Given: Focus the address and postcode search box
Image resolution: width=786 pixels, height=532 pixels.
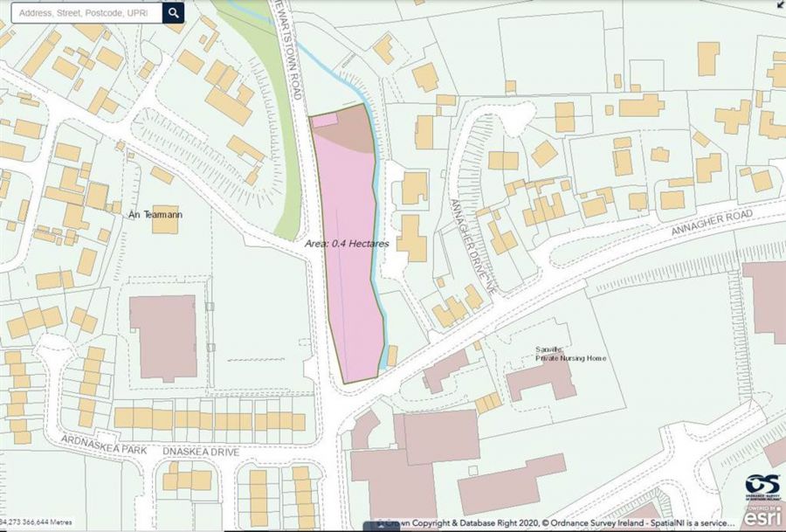Looking at the screenshot, I should [x=86, y=13].
